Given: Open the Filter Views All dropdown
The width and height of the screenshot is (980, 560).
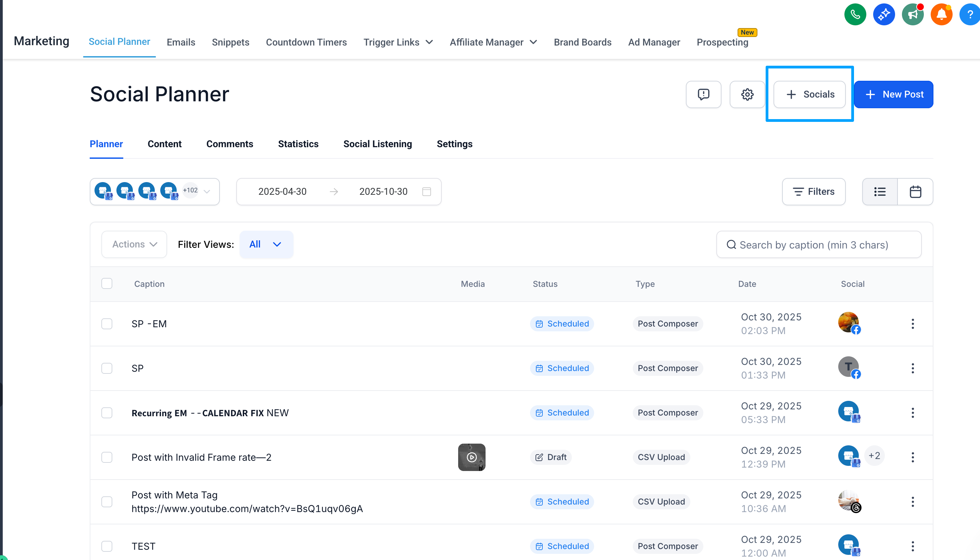Looking at the screenshot, I should (x=266, y=244).
